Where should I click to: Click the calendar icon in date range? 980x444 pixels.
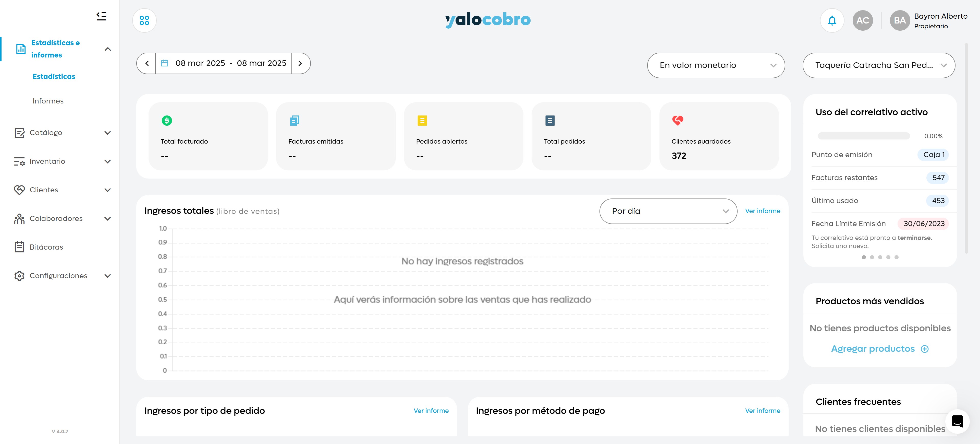(x=165, y=63)
